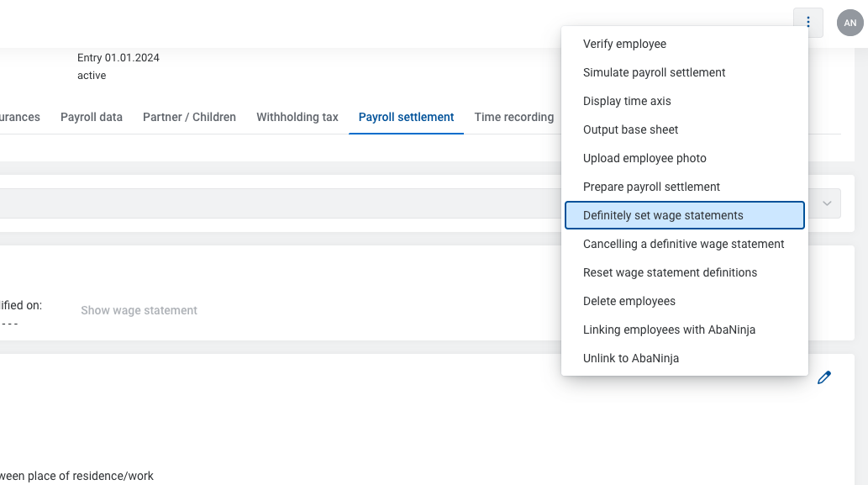Open the AN user avatar menu
The image size is (868, 485).
pyautogui.click(x=850, y=23)
